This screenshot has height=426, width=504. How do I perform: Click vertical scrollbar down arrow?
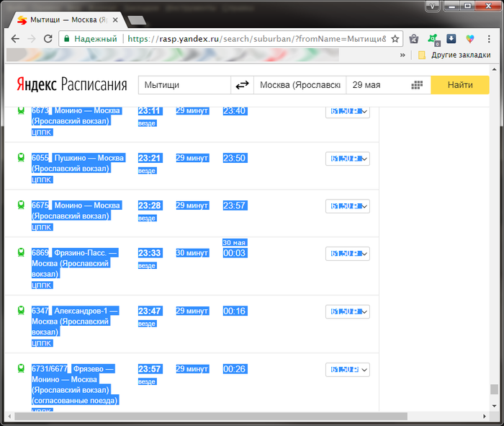(494, 406)
